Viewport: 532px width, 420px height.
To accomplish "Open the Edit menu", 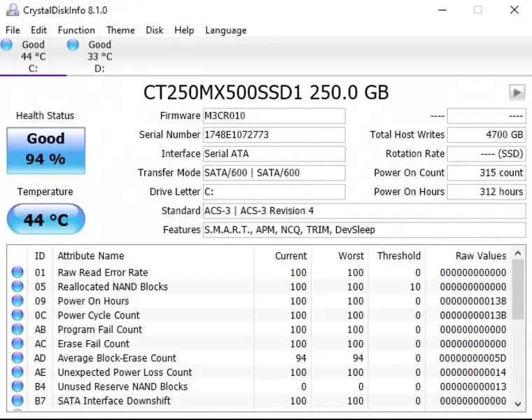I will coord(38,30).
